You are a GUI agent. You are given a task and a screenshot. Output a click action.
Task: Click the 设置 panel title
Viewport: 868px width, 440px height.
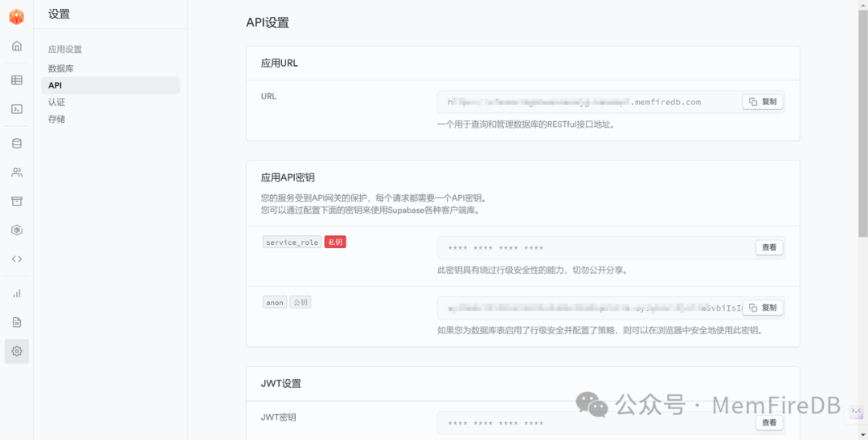(x=59, y=14)
